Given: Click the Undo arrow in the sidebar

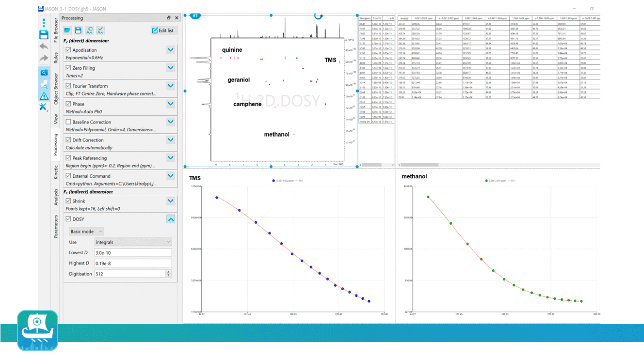Looking at the screenshot, I should point(43,46).
